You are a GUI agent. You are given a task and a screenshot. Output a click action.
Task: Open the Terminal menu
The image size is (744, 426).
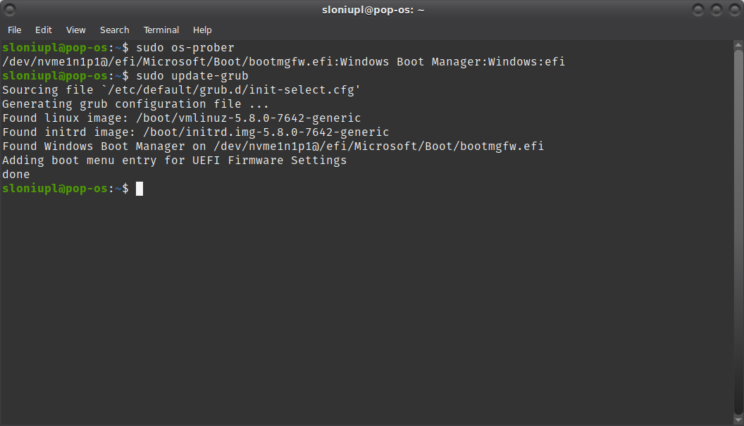[x=161, y=30]
